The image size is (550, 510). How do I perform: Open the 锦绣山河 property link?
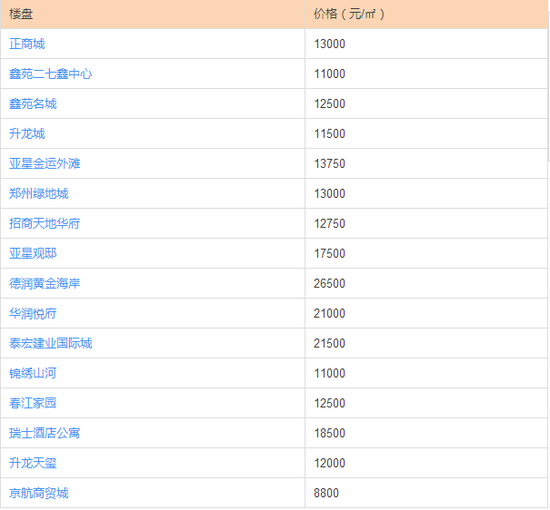[33, 373]
